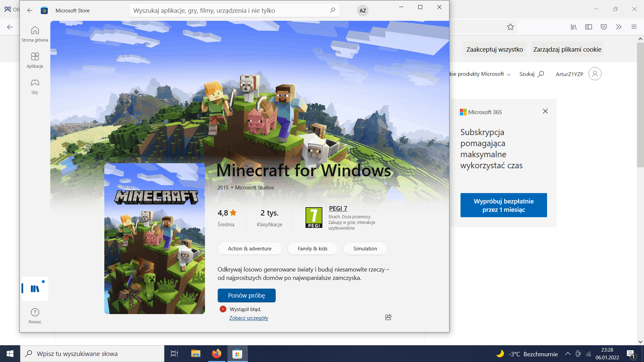Switch to Firefox on taskbar

point(217,354)
